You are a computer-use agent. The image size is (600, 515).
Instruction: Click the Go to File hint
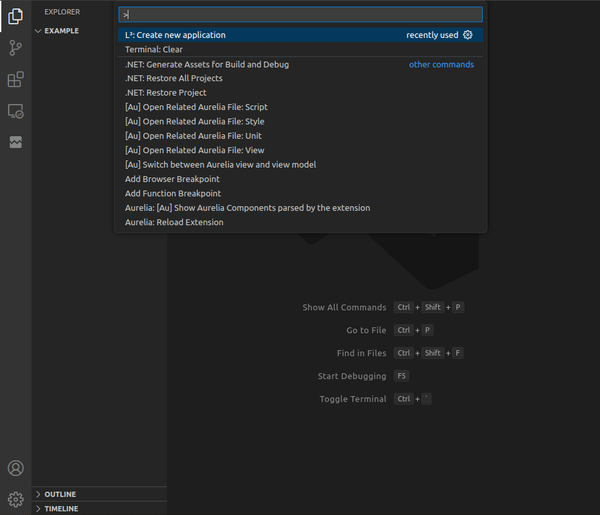click(366, 330)
